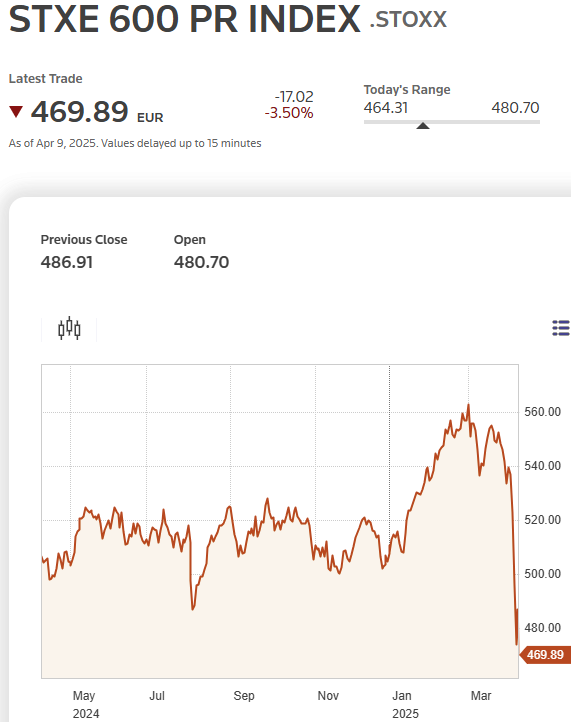Click today's range low value 464.31
Image resolution: width=571 pixels, height=722 pixels.
pyautogui.click(x=386, y=108)
